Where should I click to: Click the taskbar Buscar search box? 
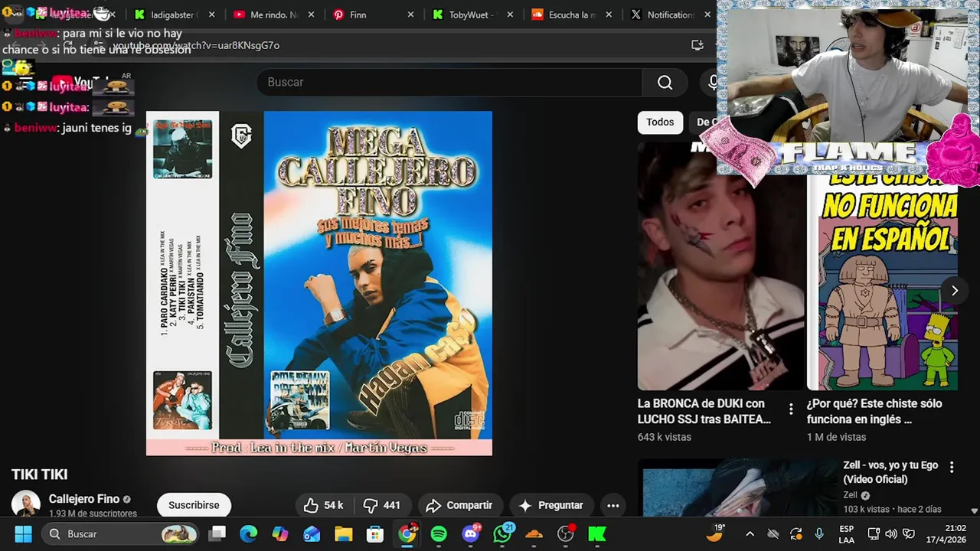pos(120,533)
